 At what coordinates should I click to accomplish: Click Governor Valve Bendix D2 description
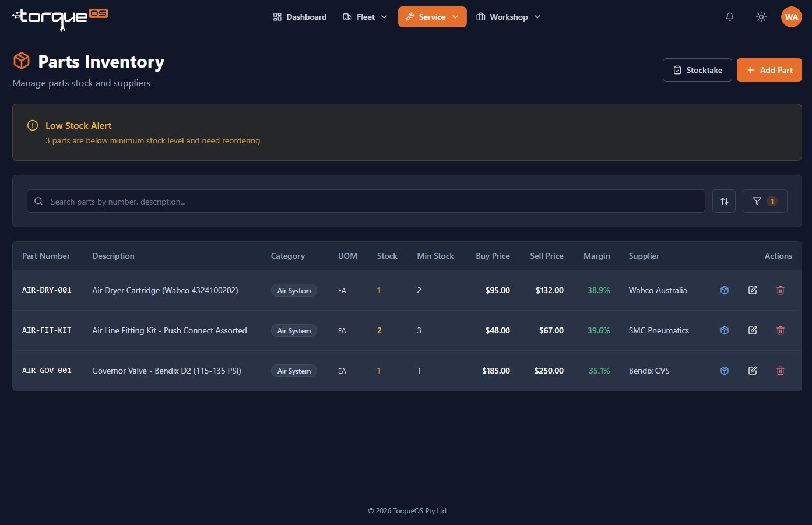(x=167, y=371)
